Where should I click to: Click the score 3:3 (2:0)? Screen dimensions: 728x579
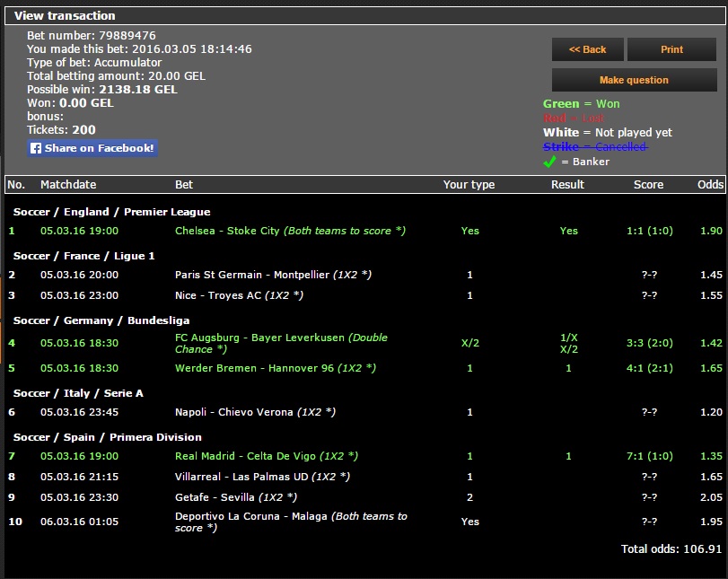[650, 343]
